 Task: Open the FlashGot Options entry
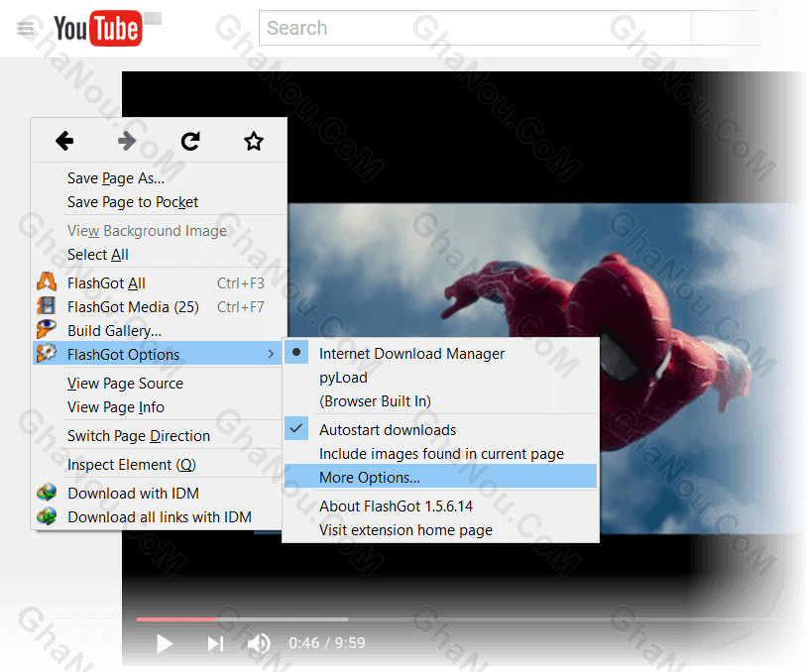(158, 354)
